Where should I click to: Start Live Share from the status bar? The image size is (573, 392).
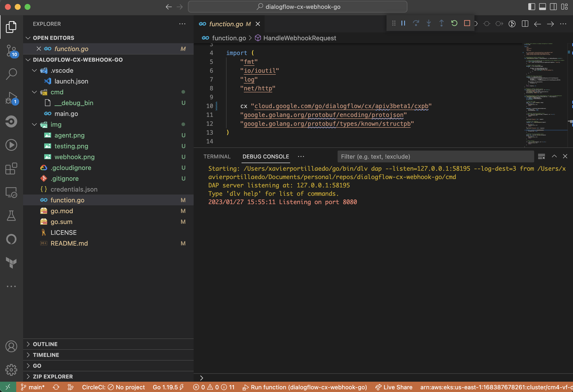coord(394,387)
